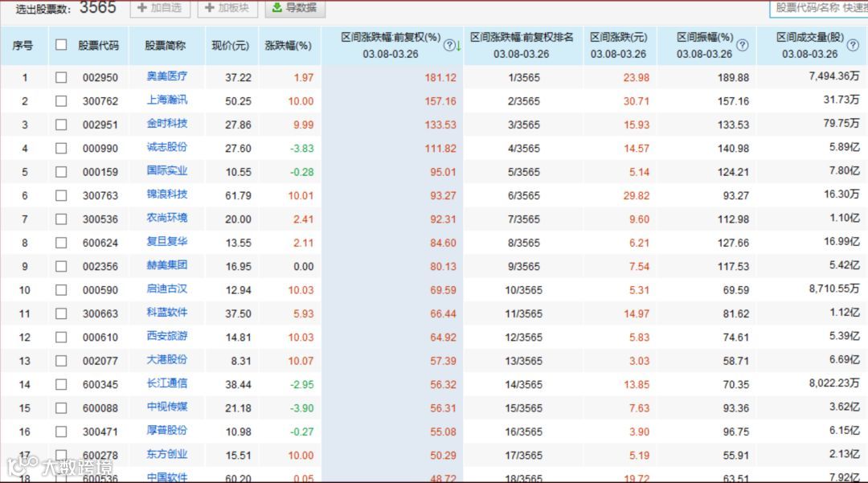
Task: Sort by 涨跌幅(%) column header
Action: [288, 45]
